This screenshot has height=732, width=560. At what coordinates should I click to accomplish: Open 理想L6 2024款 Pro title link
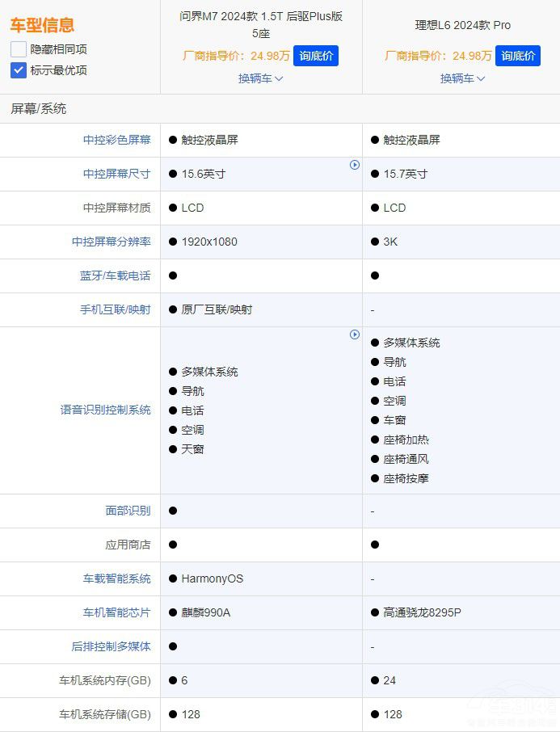coord(462,25)
